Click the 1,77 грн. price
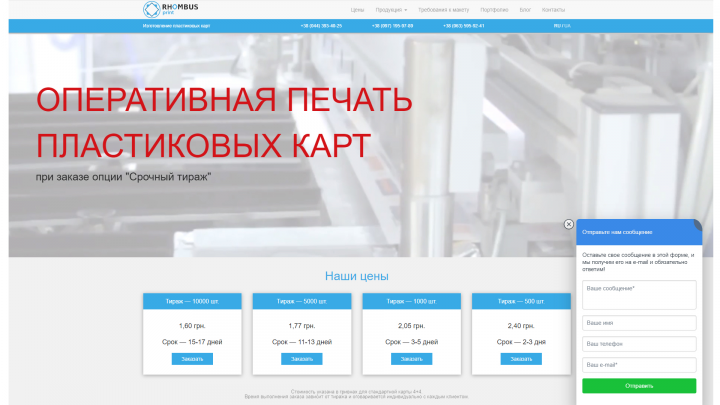This screenshot has width=720, height=405. [x=302, y=326]
